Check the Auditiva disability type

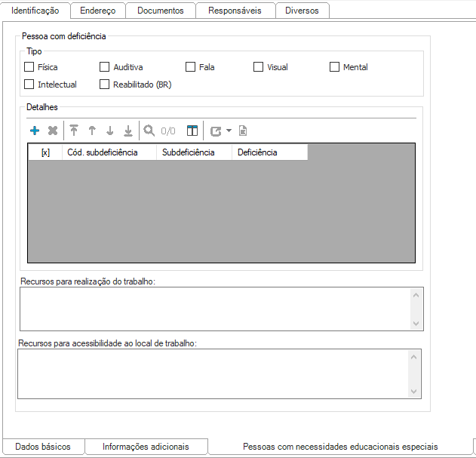pyautogui.click(x=105, y=67)
